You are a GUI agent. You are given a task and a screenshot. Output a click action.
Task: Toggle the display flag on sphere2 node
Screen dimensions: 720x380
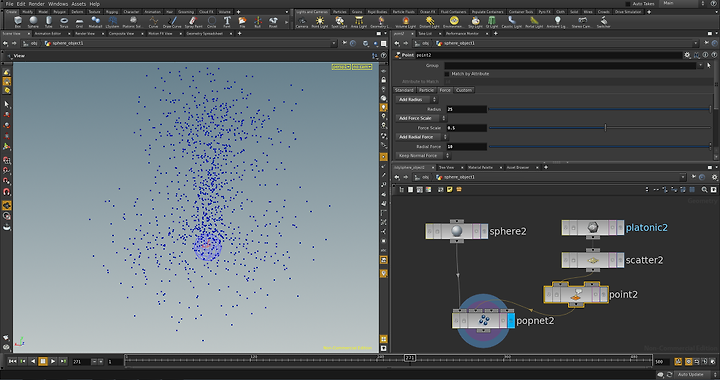pos(484,231)
